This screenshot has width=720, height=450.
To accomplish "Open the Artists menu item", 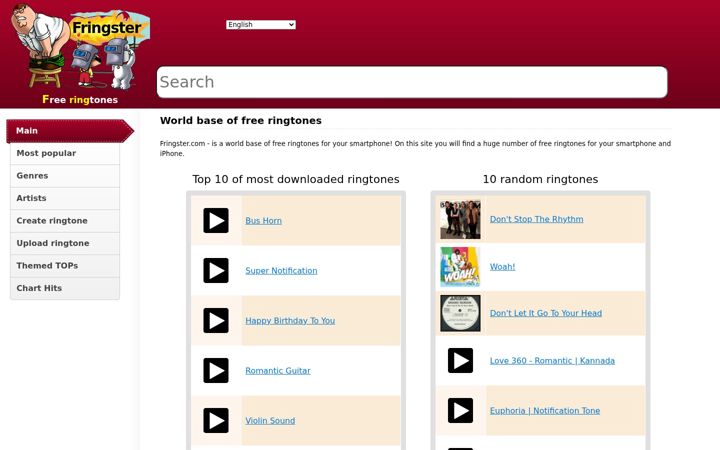I will click(65, 198).
